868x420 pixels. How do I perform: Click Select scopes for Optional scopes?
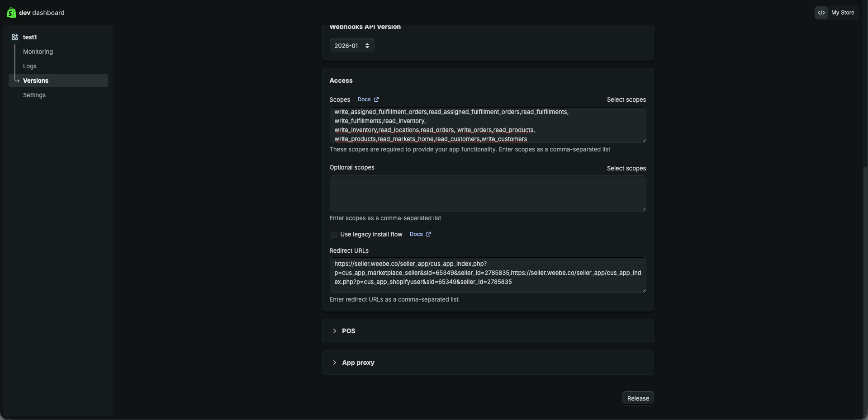tap(626, 168)
